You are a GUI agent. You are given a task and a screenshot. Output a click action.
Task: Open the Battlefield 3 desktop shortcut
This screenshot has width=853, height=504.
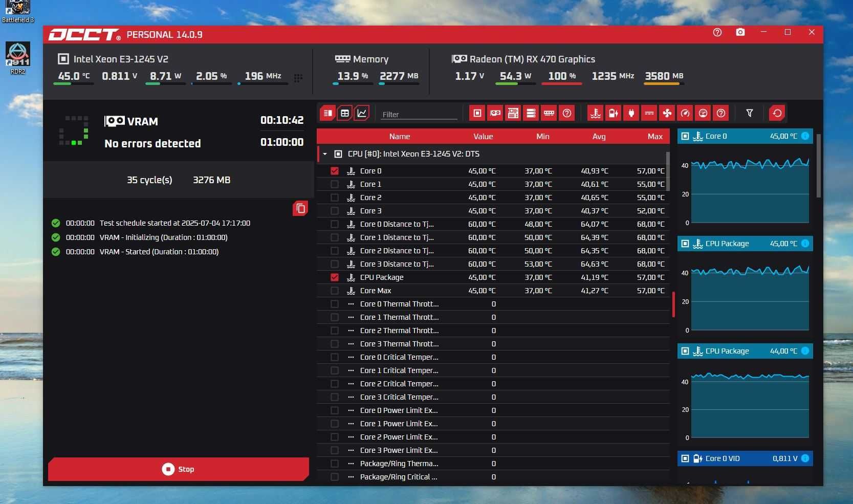coord(18,12)
